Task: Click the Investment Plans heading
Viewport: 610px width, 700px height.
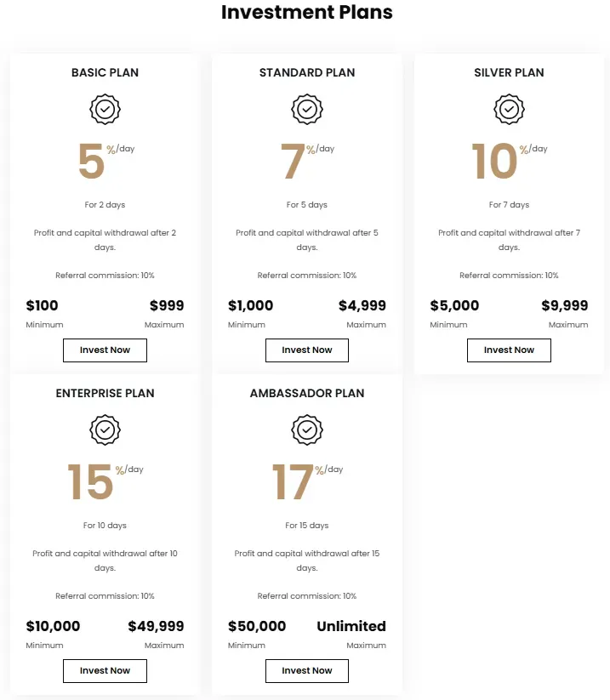Action: [306, 13]
